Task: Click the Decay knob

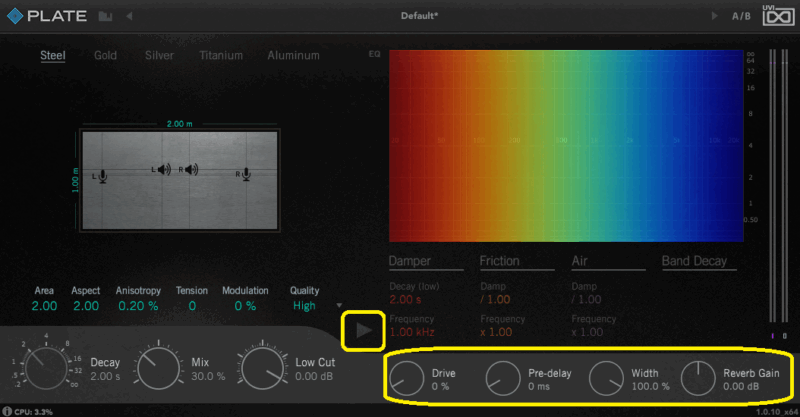Action: coord(46,369)
